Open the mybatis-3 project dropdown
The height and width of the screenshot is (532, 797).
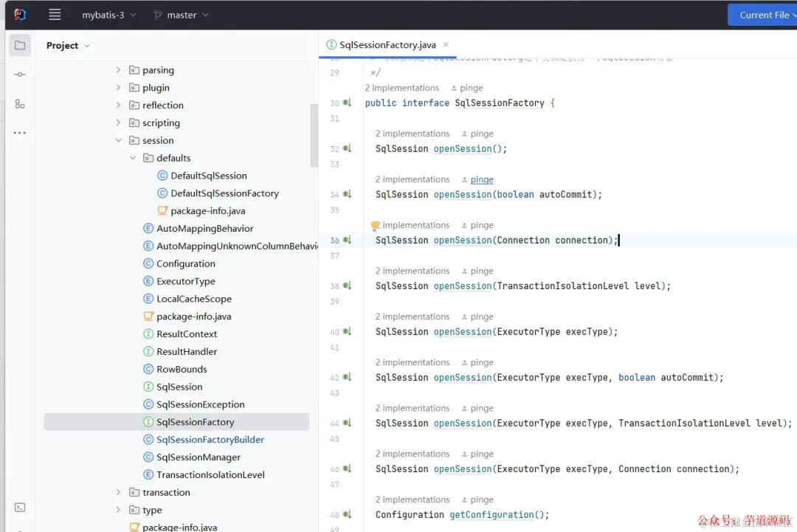pyautogui.click(x=108, y=15)
